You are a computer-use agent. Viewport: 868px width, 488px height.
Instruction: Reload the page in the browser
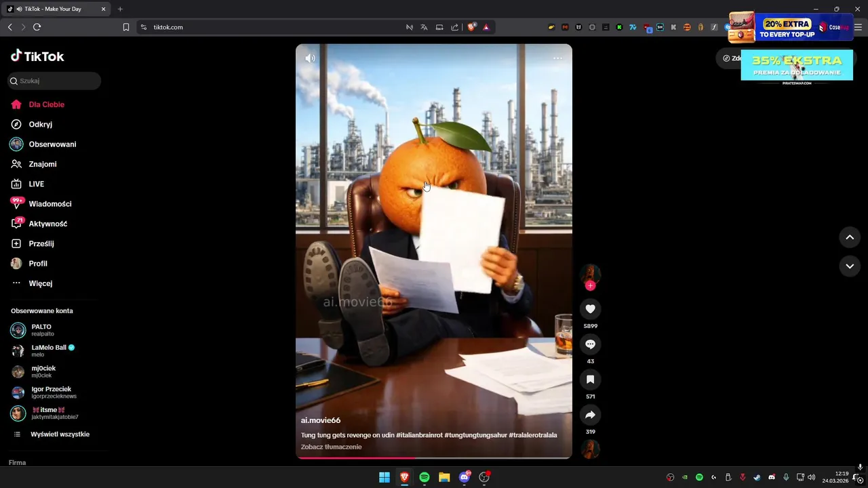[x=37, y=27]
